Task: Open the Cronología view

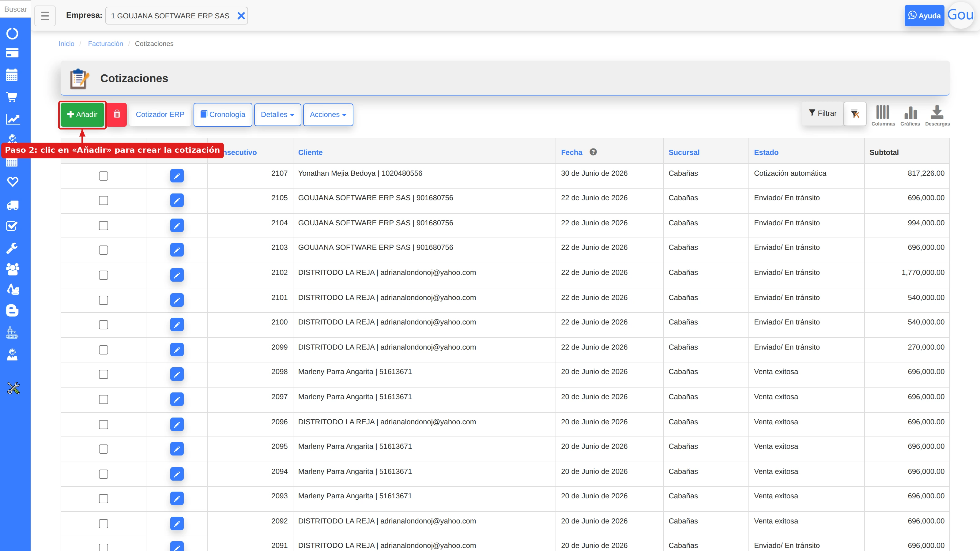Action: point(223,114)
